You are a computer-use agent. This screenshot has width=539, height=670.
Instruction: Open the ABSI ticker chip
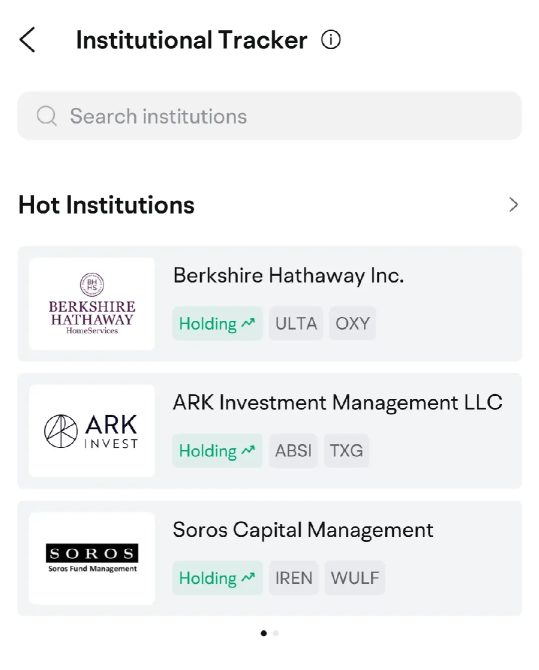click(293, 450)
